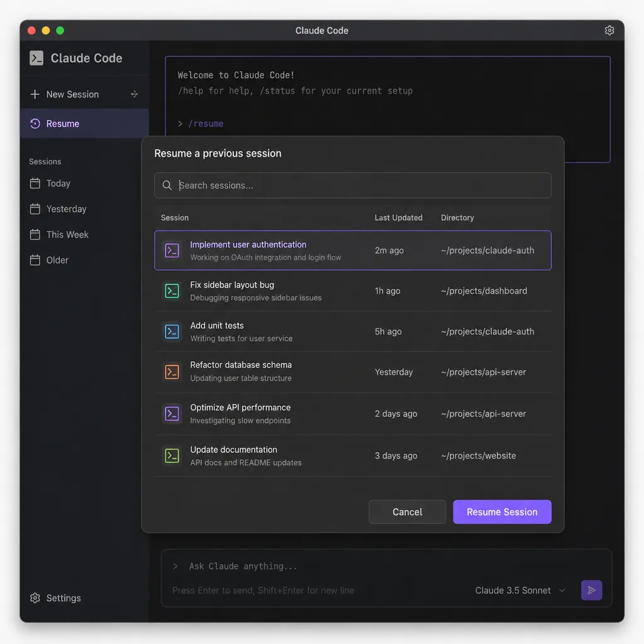Open the Claude 3.5 Sonnet model dropdown
Screen dimensions: 644x644
(520, 590)
